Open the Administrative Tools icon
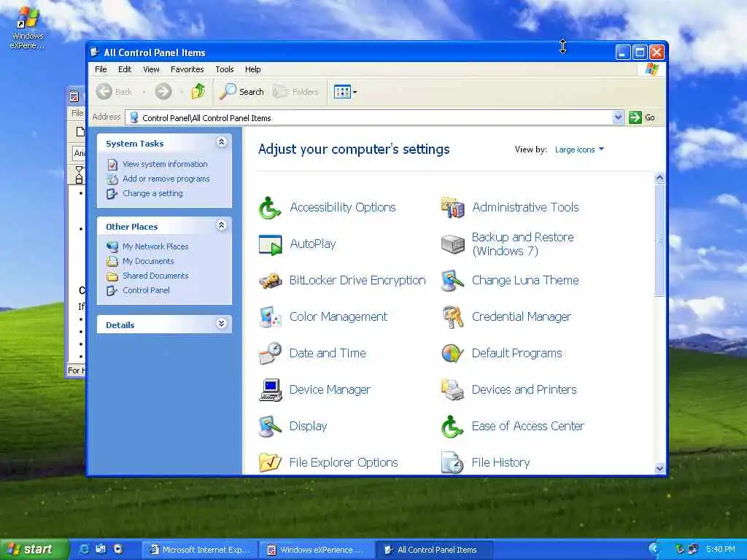 [452, 208]
